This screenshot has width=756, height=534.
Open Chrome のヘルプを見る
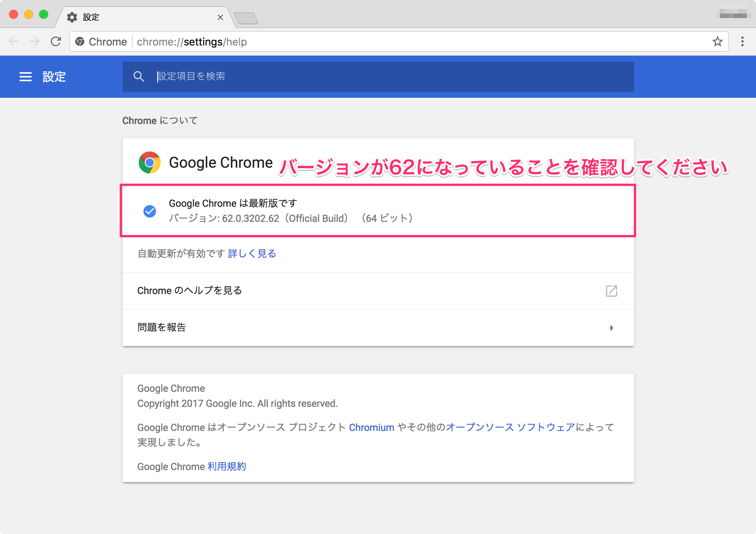click(x=378, y=291)
